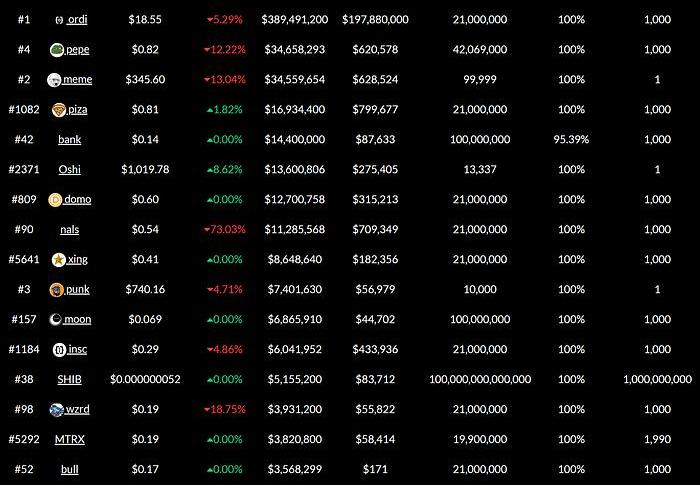Select the piza 1.82% change value
This screenshot has height=485, width=700.
click(225, 109)
